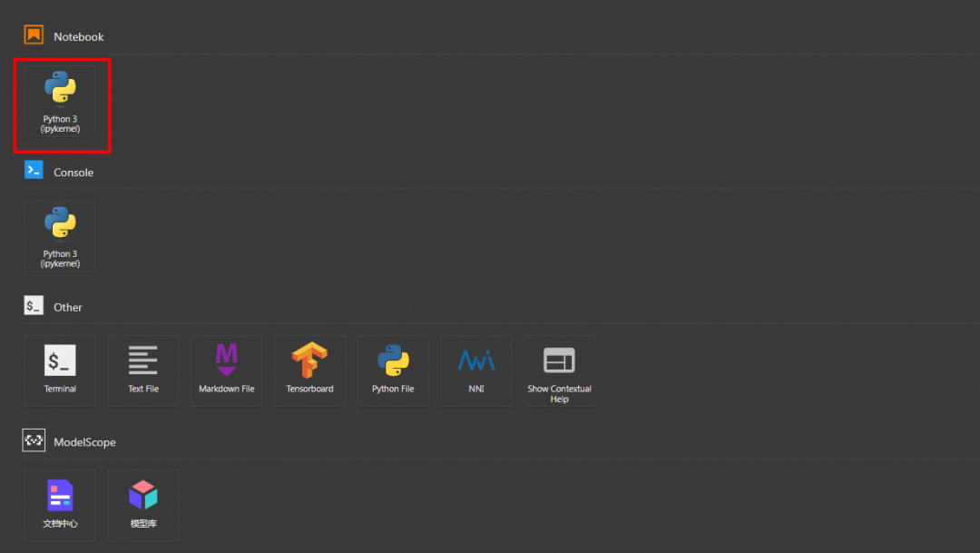Select the Console section heading text
Viewport: 980px width, 553px height.
(73, 173)
